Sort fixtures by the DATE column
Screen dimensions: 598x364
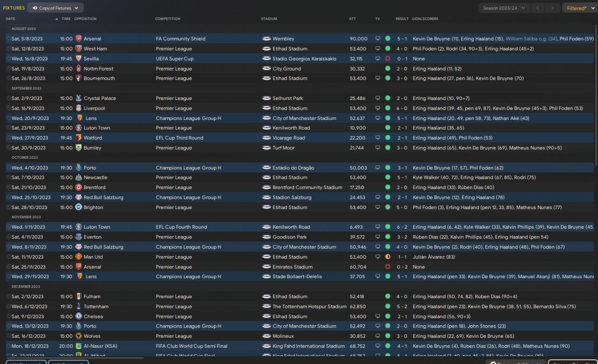[x=10, y=19]
